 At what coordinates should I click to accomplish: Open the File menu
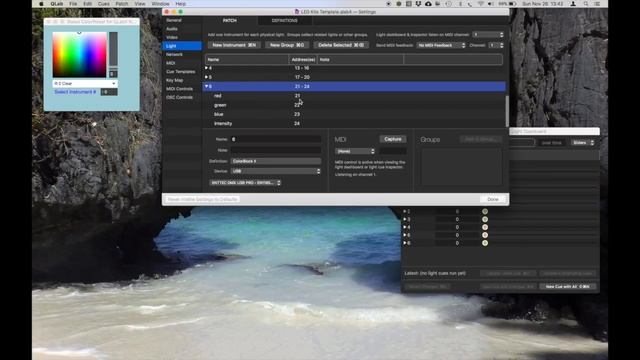click(73, 4)
